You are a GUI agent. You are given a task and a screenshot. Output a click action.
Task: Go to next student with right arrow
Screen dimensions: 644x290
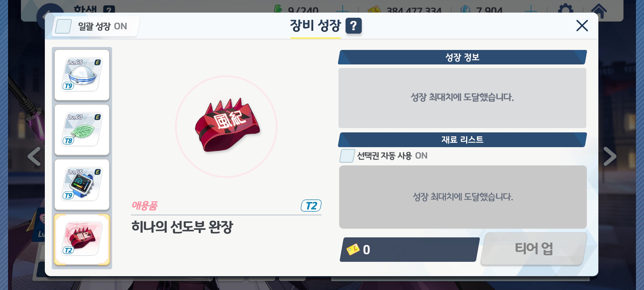(610, 156)
